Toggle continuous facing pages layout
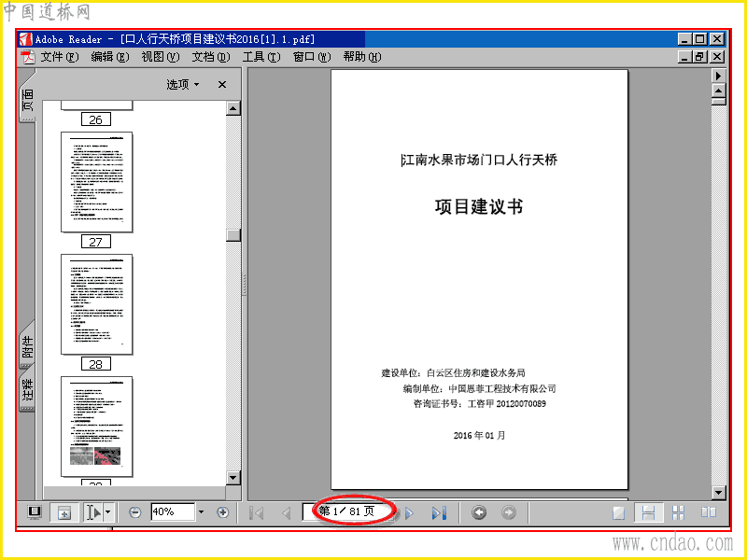This screenshot has height=560, width=747. pyautogui.click(x=678, y=512)
